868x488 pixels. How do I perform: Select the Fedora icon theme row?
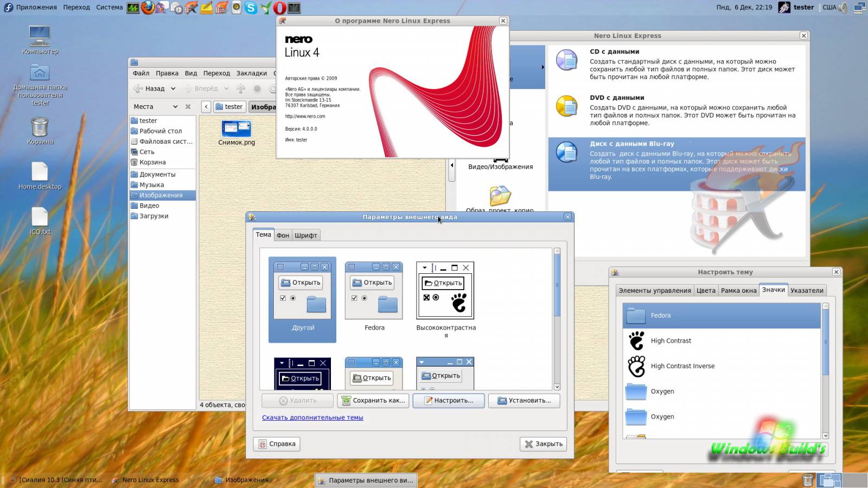point(722,316)
